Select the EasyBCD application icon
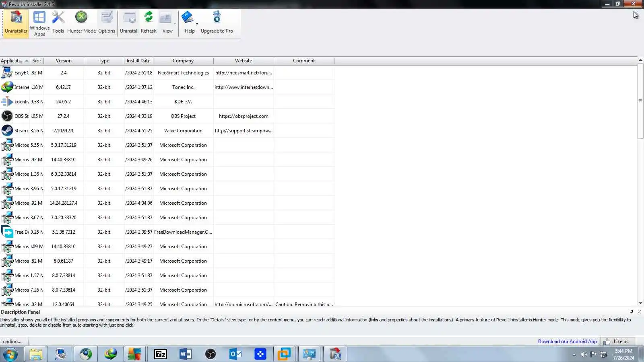The height and width of the screenshot is (362, 644). [x=7, y=73]
